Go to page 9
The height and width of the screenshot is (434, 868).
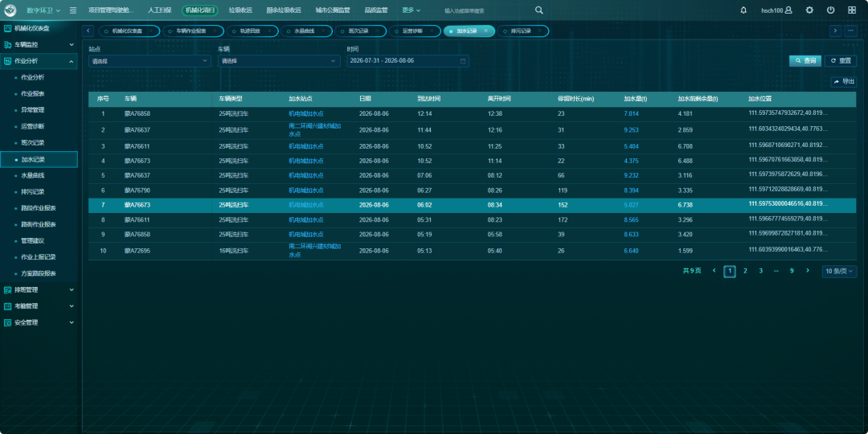pyautogui.click(x=792, y=272)
